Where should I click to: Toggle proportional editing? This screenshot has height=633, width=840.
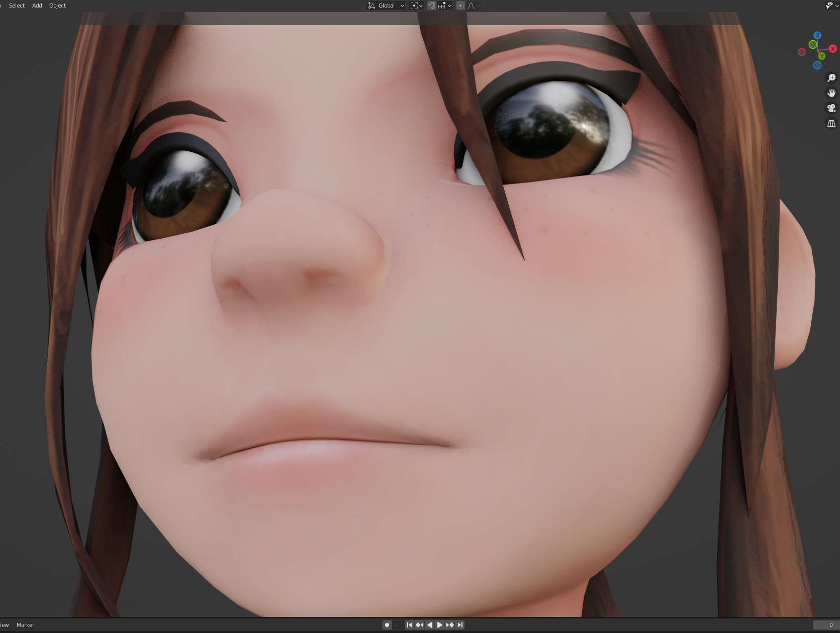[460, 6]
